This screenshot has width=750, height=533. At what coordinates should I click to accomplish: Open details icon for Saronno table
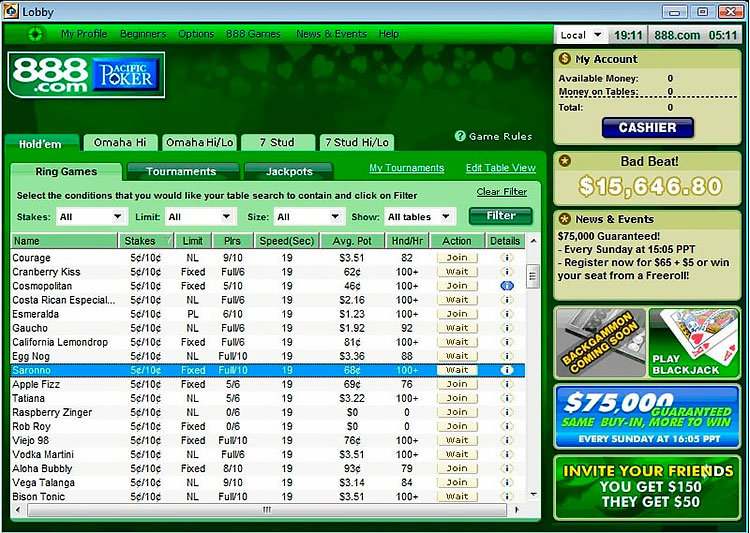(x=507, y=370)
